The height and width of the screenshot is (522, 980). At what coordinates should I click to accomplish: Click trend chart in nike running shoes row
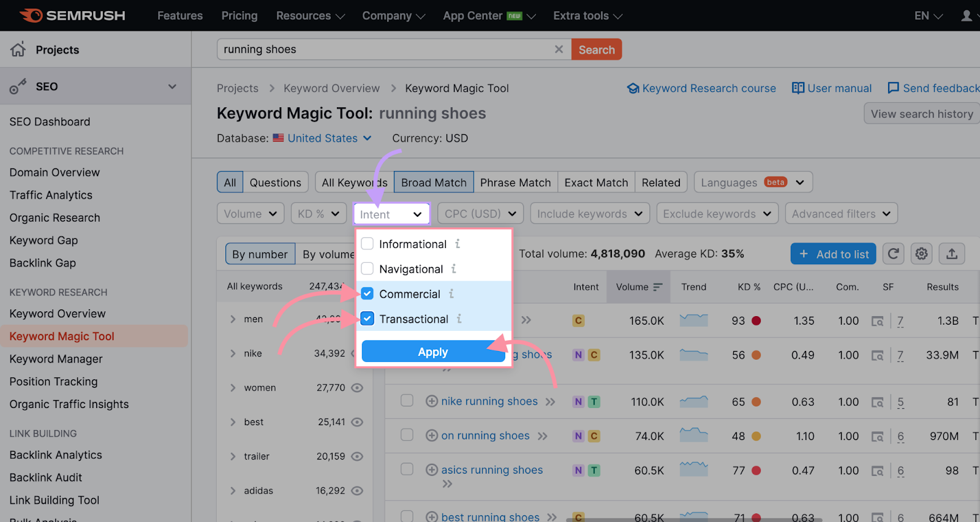click(694, 402)
